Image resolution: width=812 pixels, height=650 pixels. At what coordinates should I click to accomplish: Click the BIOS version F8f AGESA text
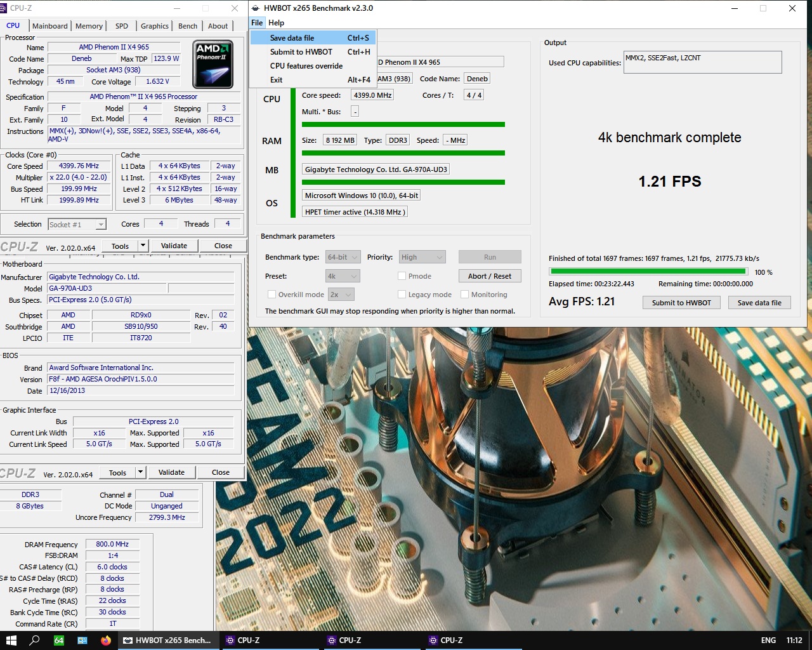coord(141,379)
